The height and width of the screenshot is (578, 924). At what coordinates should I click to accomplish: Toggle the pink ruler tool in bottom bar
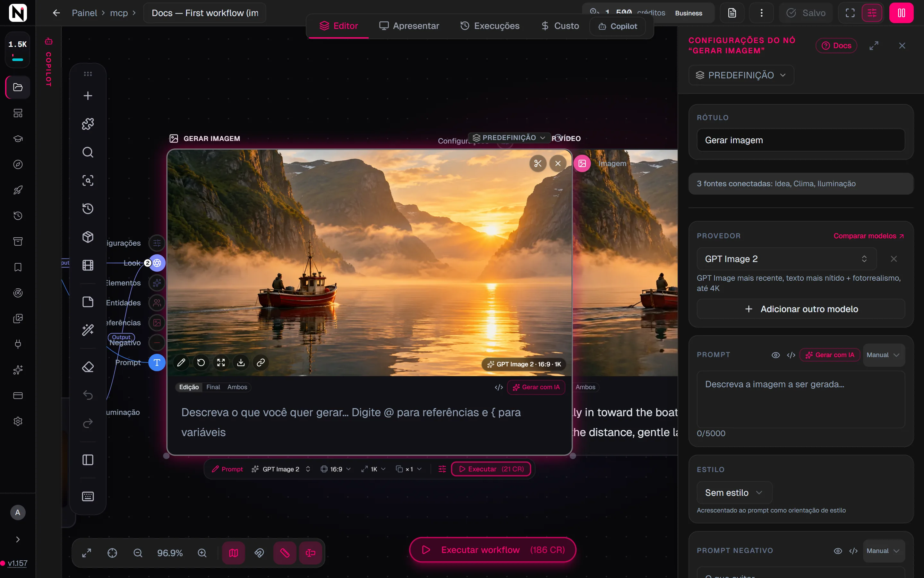point(285,553)
